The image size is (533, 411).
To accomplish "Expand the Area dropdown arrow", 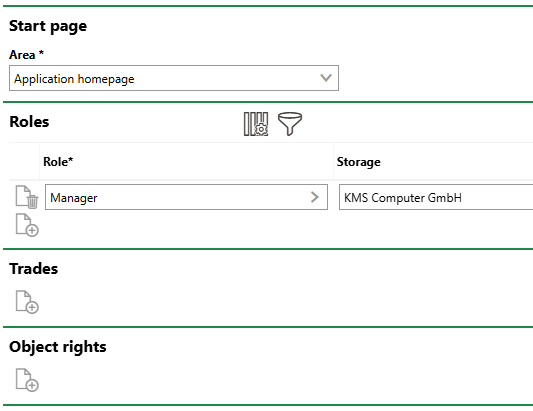I will coord(326,78).
